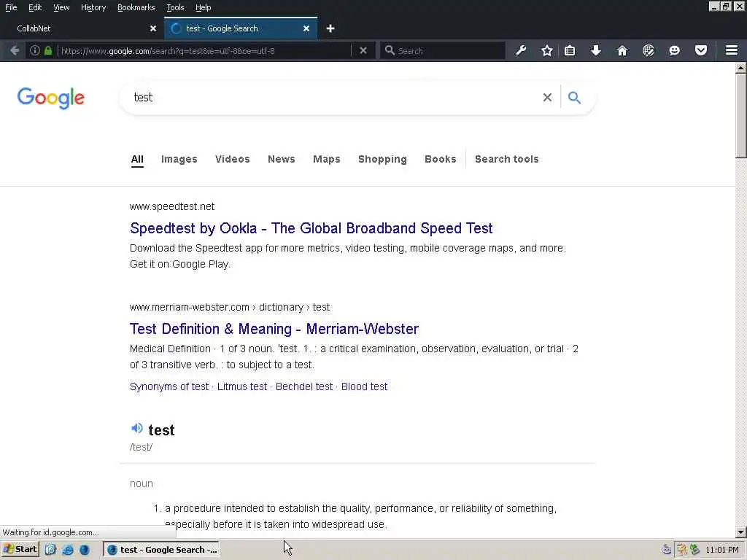
Task: Switch to Books results
Action: pyautogui.click(x=441, y=159)
